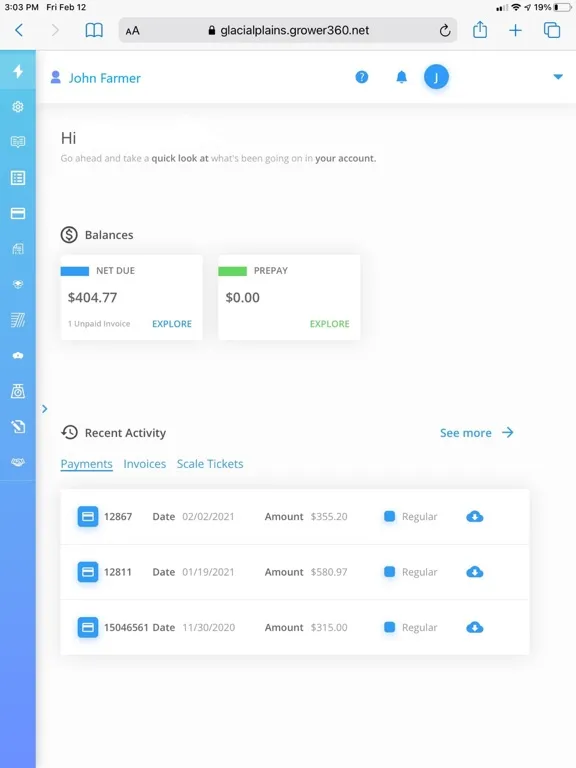Download payment 15046561 via cloud icon
Viewport: 576px width, 768px height.
[475, 627]
